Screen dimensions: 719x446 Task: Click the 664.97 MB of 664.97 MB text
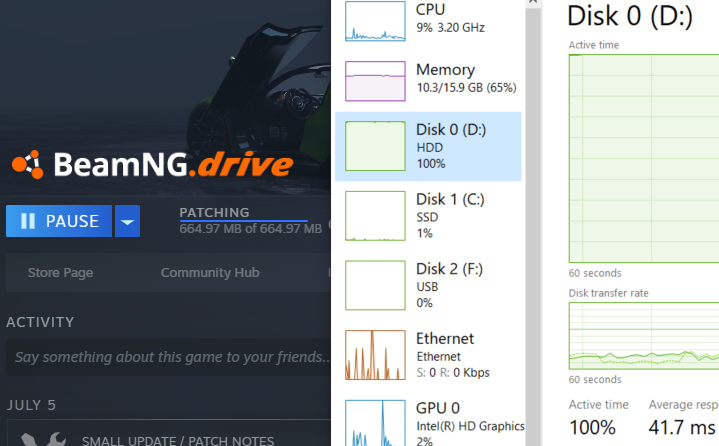pyautogui.click(x=250, y=229)
